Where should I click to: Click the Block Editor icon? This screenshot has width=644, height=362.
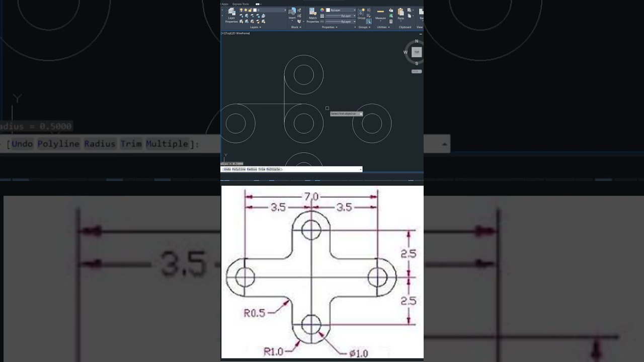coord(299,16)
